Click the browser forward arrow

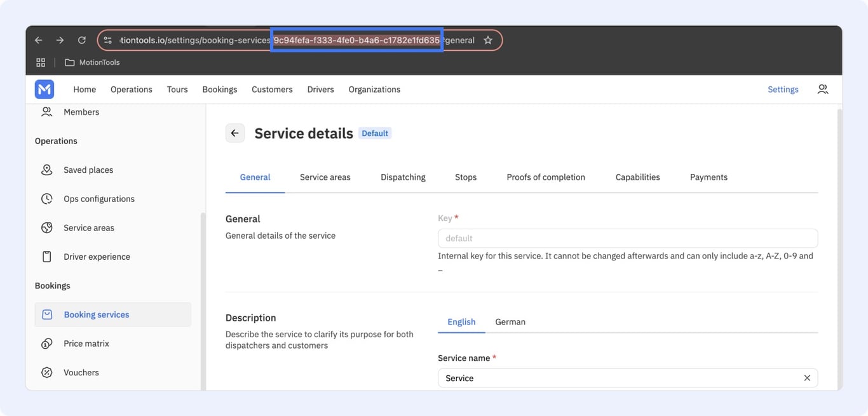(x=60, y=40)
